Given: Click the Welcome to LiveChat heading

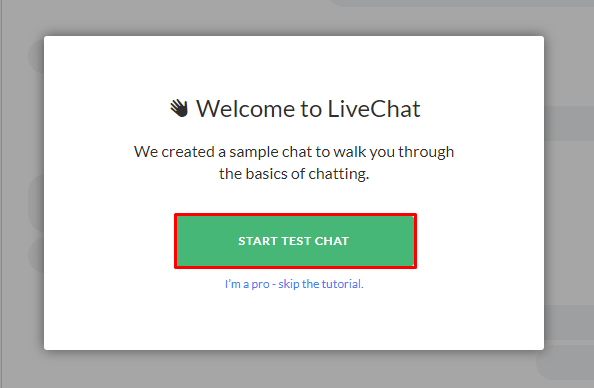Looking at the screenshot, I should click(x=295, y=109).
